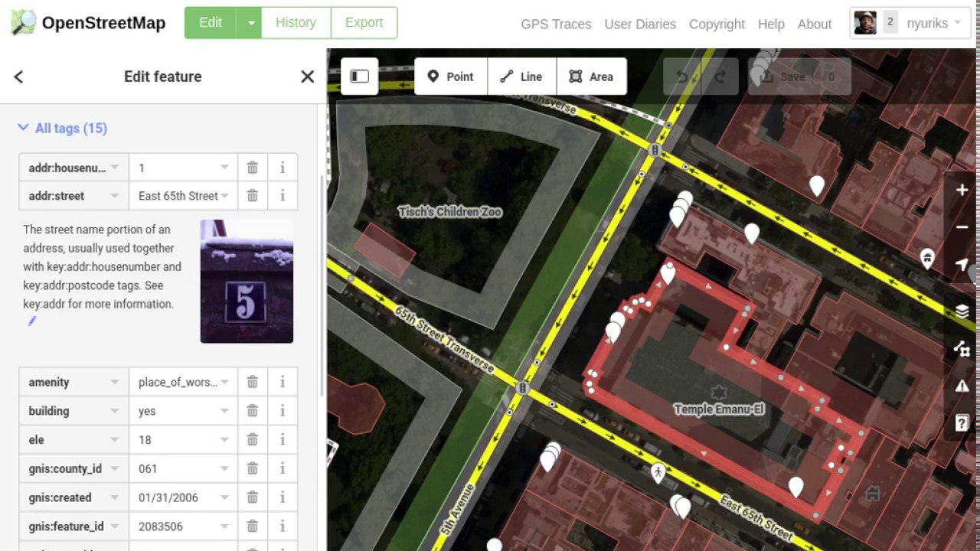Open the map data panel
This screenshot has height=551, width=980.
tap(962, 348)
